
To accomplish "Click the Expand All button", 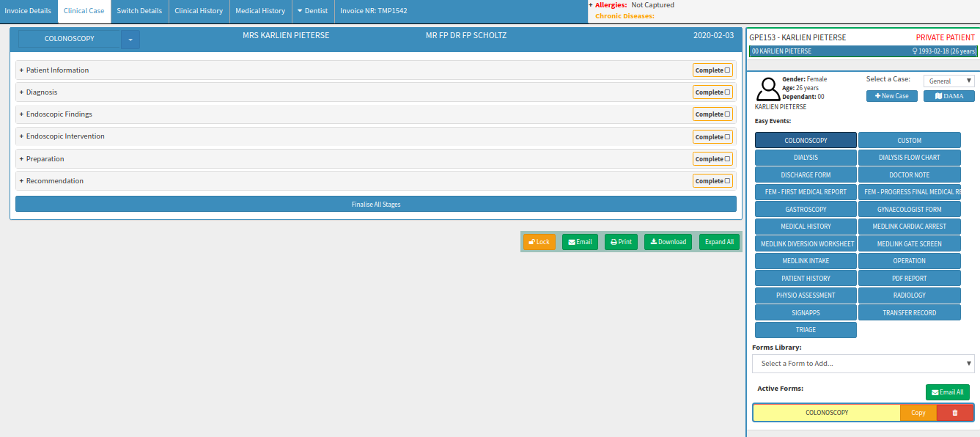I will tap(719, 242).
